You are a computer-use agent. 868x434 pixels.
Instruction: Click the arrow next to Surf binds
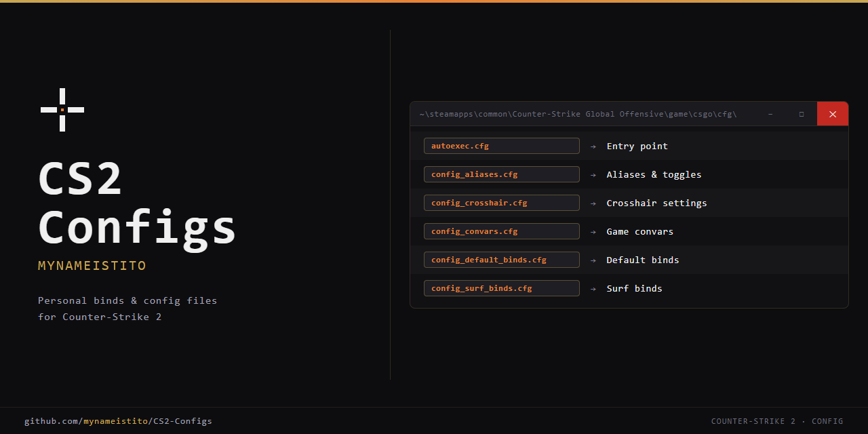593,288
